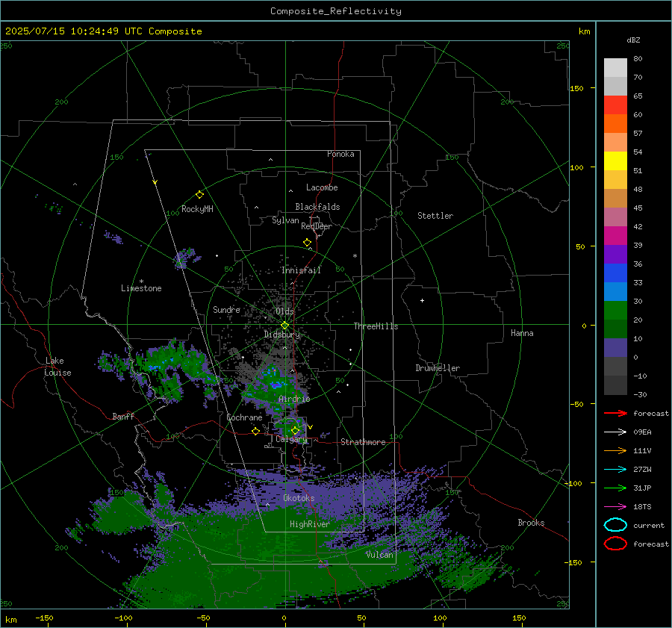672x628 pixels.
Task: Click the Vulcan town label
Action: [x=379, y=555]
